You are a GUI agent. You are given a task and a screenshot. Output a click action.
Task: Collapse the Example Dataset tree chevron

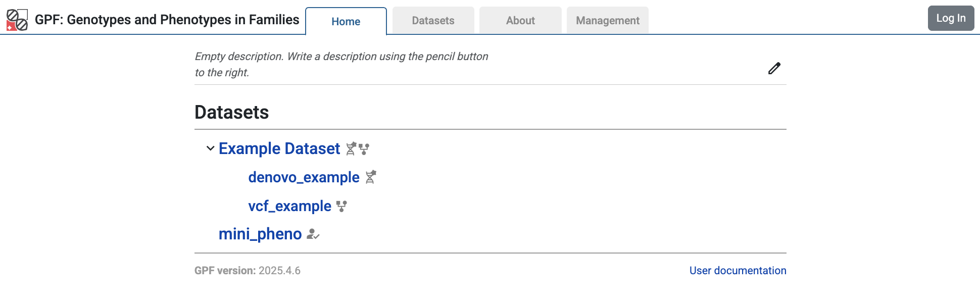click(x=210, y=148)
